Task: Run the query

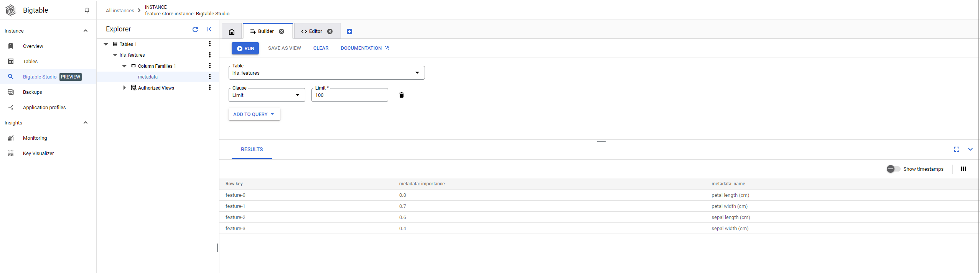Action: click(x=245, y=48)
